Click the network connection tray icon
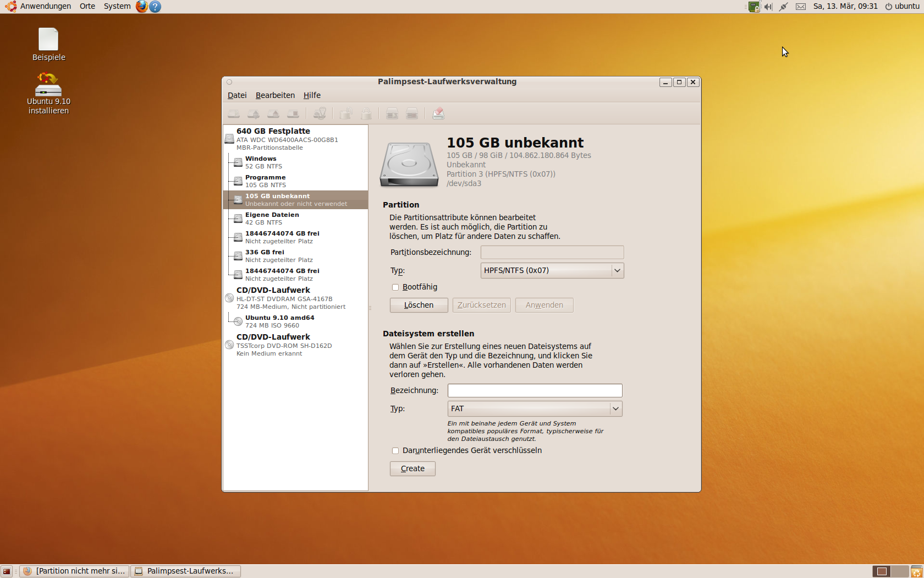Image resolution: width=924 pixels, height=578 pixels. [784, 7]
